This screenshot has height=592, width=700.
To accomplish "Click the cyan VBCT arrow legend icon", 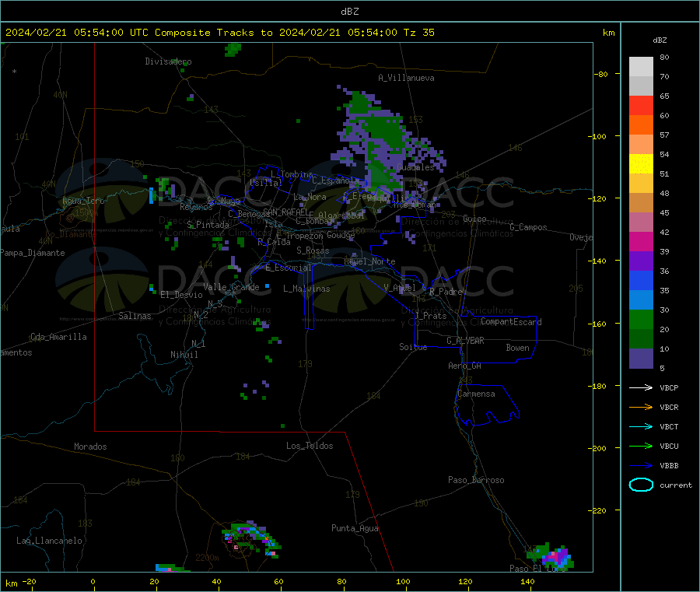I will [641, 426].
